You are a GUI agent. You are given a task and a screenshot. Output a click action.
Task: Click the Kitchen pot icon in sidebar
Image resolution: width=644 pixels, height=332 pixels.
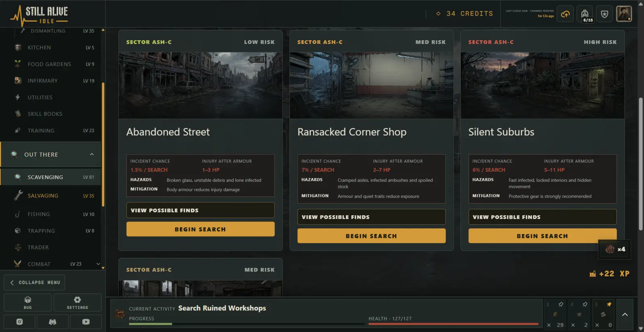click(18, 47)
